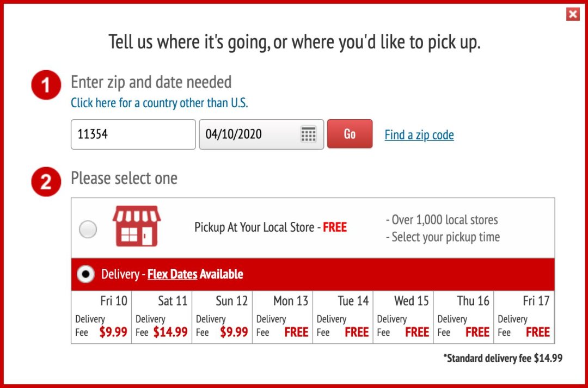Choose Sat 11 delivery for $14.99
This screenshot has height=388, width=588.
click(x=162, y=317)
